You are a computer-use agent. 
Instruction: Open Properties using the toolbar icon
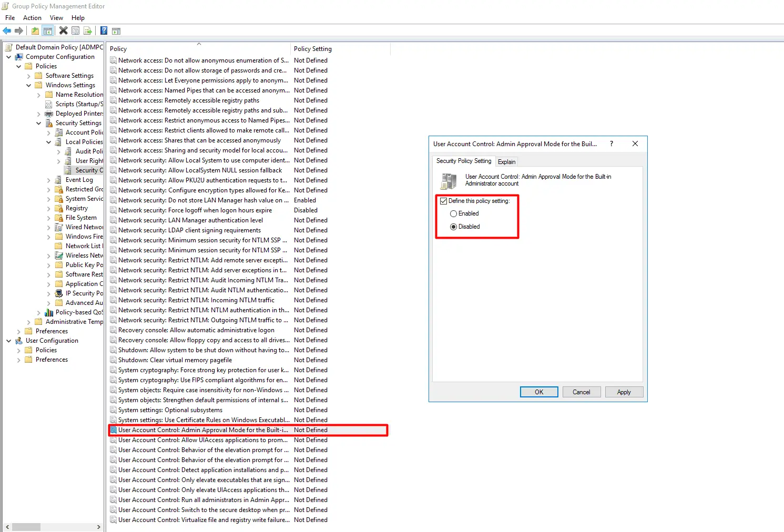[x=75, y=30]
